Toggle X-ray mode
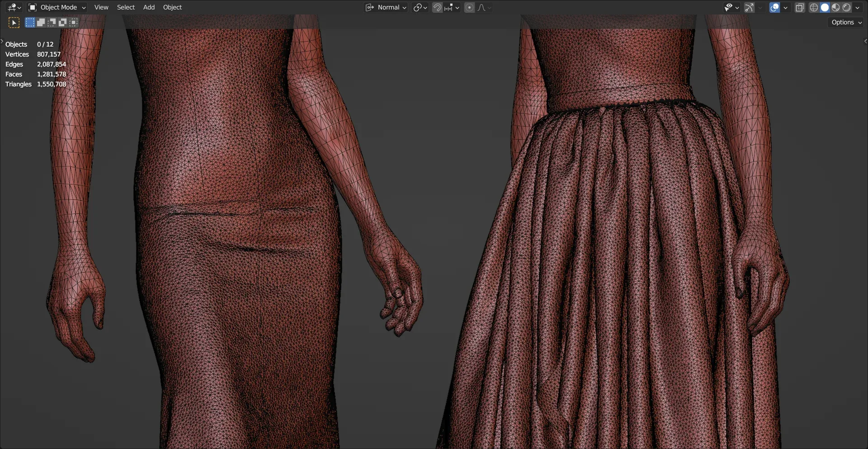 (x=800, y=7)
